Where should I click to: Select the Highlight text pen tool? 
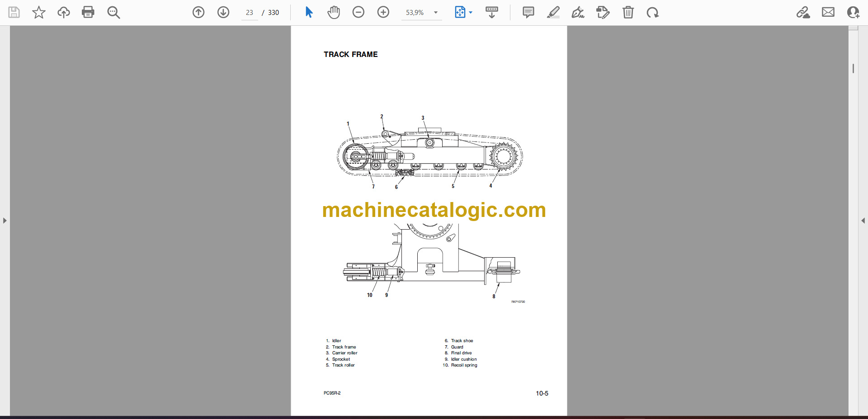[x=553, y=12]
